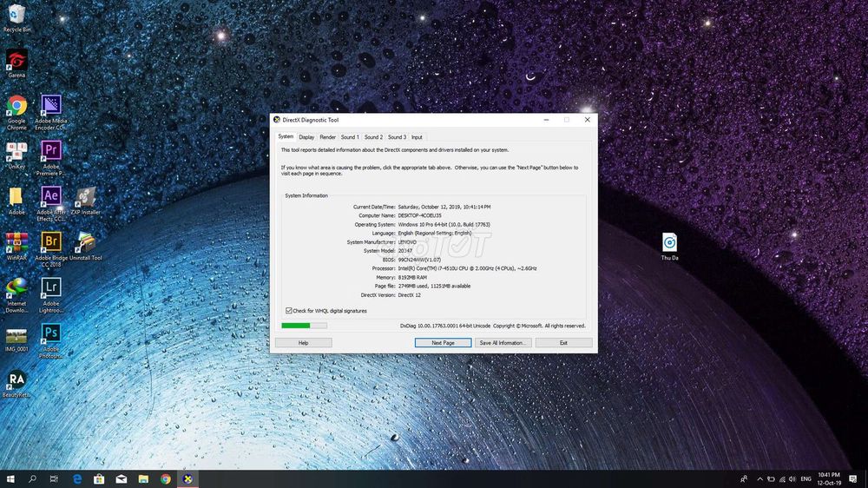Select the Thu Da file on desktop
The width and height of the screenshot is (868, 488).
click(x=669, y=247)
